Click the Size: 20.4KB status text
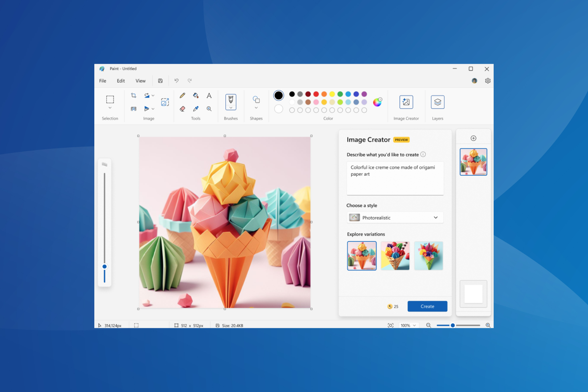 click(232, 326)
